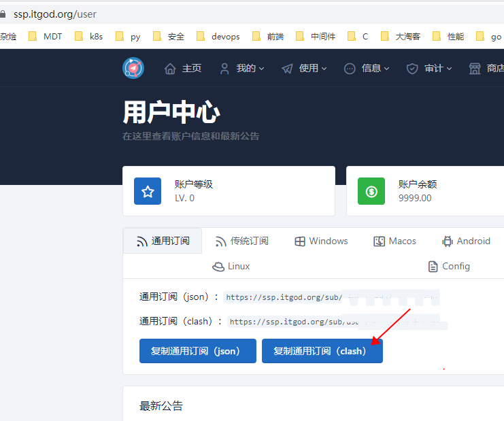Click the blue star account level icon
This screenshot has height=421, width=504.
[148, 191]
